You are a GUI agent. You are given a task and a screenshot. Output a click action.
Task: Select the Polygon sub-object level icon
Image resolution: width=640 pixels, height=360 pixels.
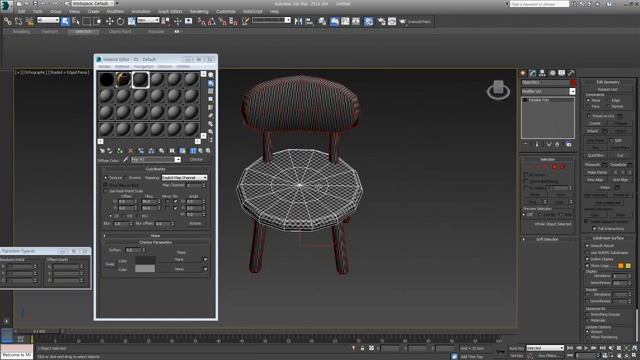coord(555,167)
